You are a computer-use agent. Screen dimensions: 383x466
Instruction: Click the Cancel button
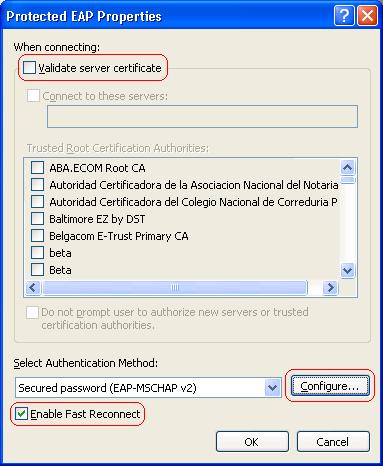pyautogui.click(x=333, y=442)
